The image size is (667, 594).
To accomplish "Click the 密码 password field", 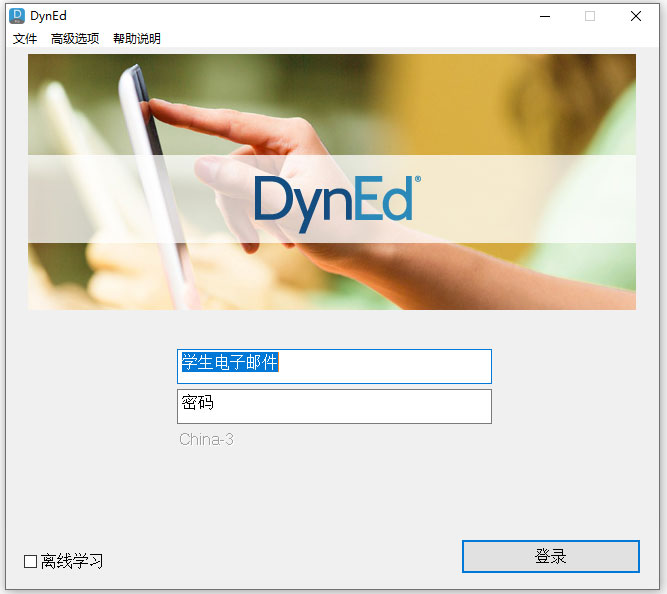I will pyautogui.click(x=334, y=406).
